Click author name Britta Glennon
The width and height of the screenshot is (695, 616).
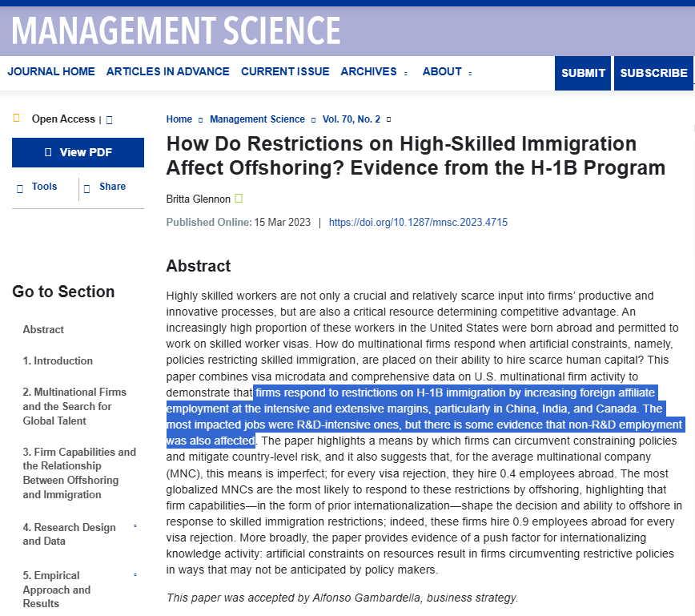click(x=198, y=199)
